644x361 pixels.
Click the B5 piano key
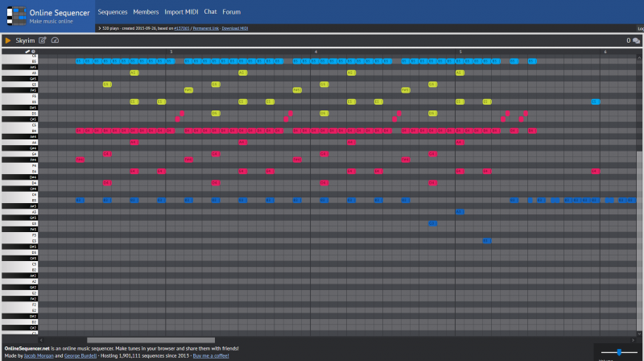point(19,61)
